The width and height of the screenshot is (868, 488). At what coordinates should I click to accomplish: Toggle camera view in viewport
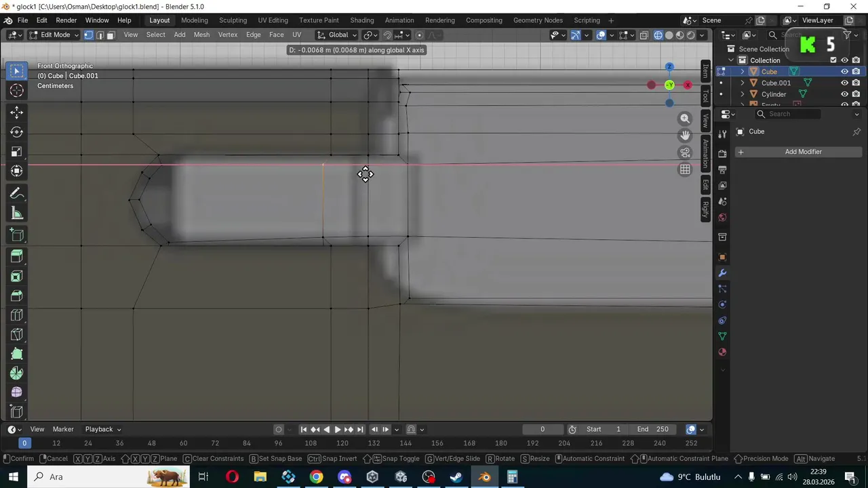pyautogui.click(x=685, y=152)
